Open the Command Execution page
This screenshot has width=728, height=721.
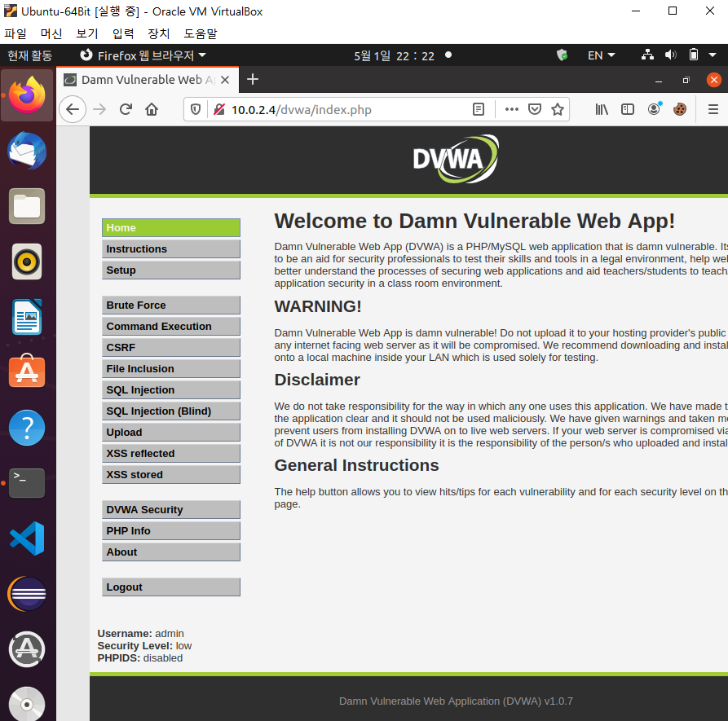click(x=171, y=327)
